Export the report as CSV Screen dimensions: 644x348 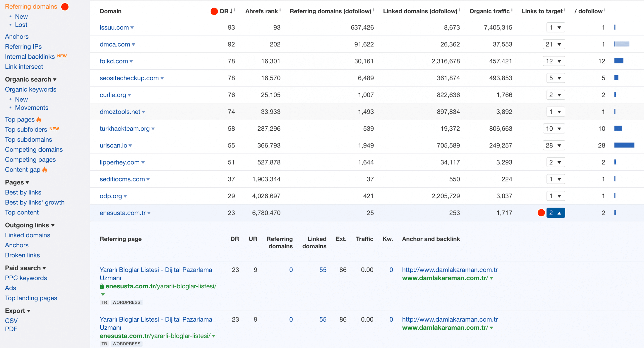tap(11, 321)
